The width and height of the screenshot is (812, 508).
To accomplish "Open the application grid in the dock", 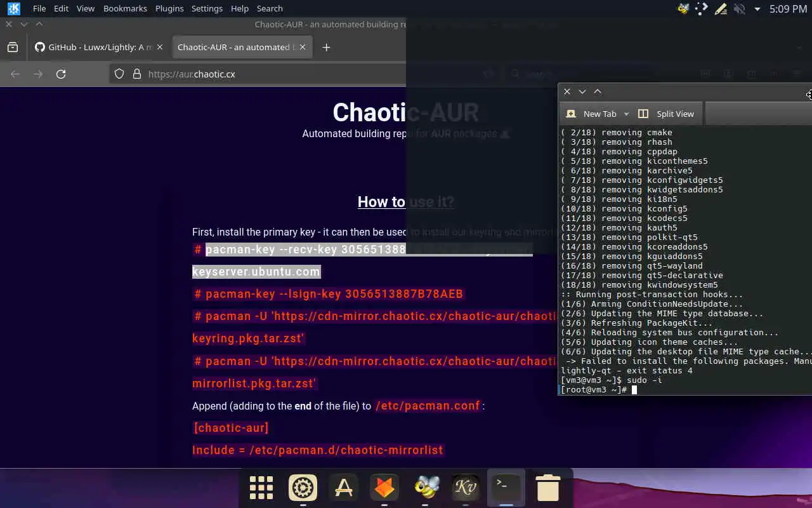I will click(261, 488).
